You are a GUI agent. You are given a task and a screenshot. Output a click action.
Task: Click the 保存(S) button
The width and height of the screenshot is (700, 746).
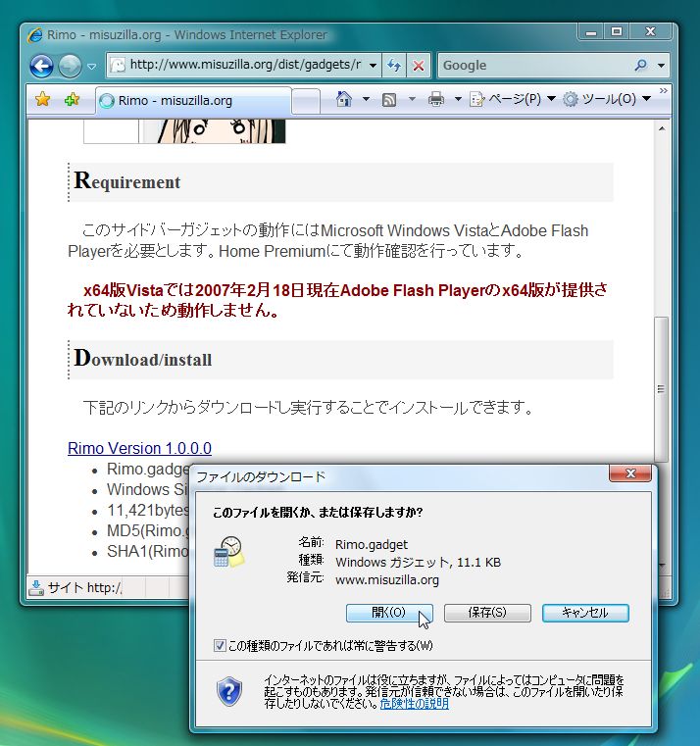[487, 613]
